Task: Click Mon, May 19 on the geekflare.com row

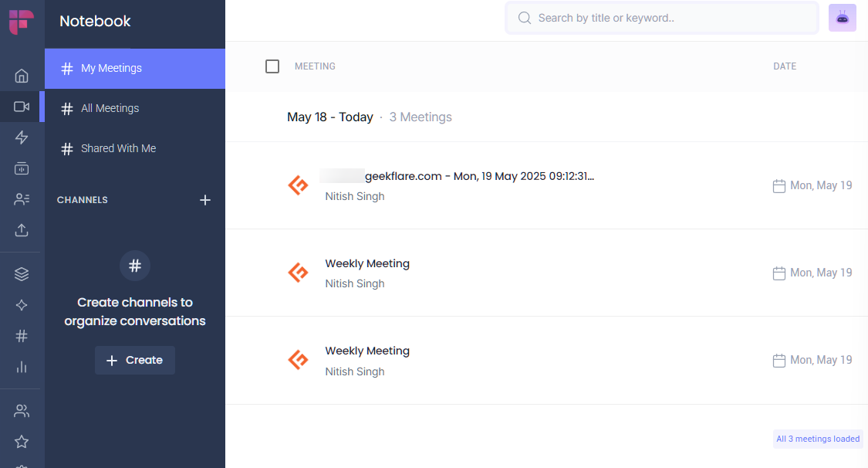Action: pyautogui.click(x=821, y=185)
